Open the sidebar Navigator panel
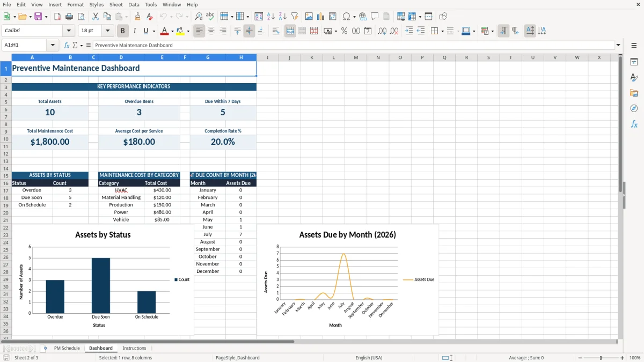This screenshot has height=362, width=644. point(634,108)
